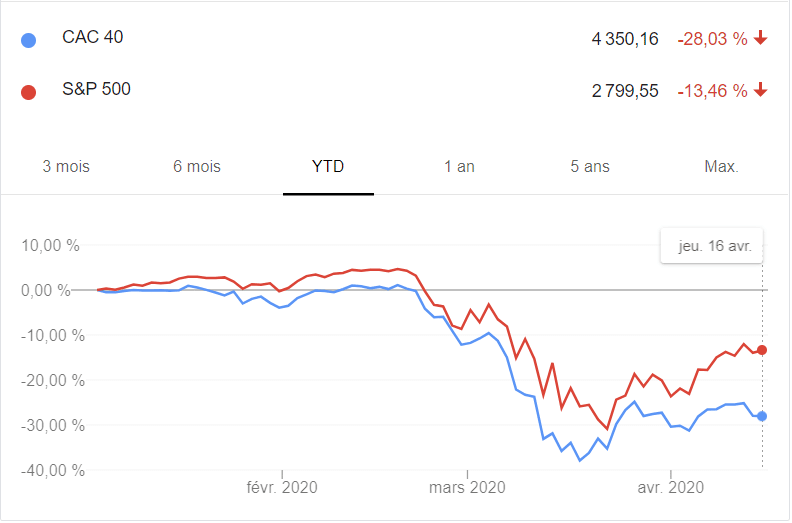Screen dimensions: 792x523
Task: Click the red end-point marker on the chart
Action: [762, 350]
